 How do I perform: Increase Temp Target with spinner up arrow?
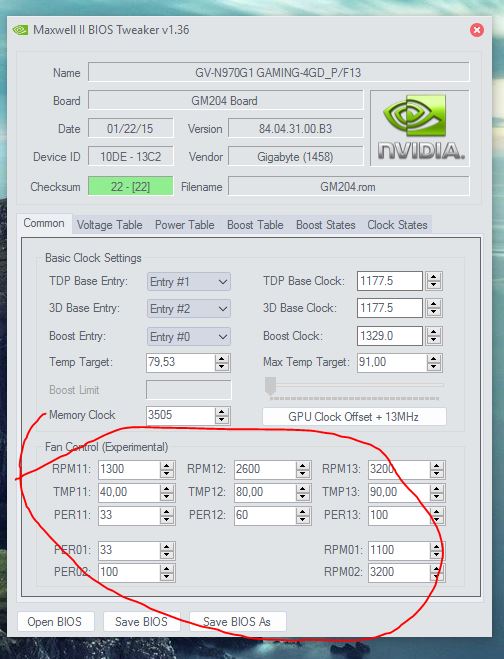(222, 358)
